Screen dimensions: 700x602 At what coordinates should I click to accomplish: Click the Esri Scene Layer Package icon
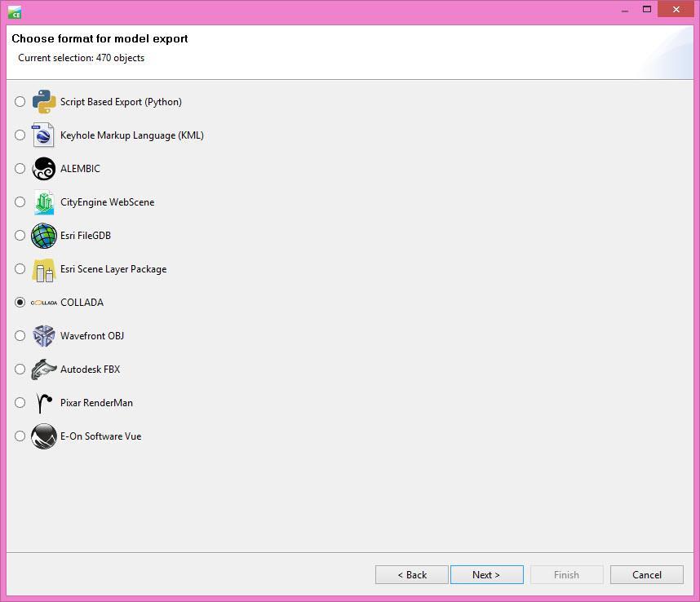(44, 270)
